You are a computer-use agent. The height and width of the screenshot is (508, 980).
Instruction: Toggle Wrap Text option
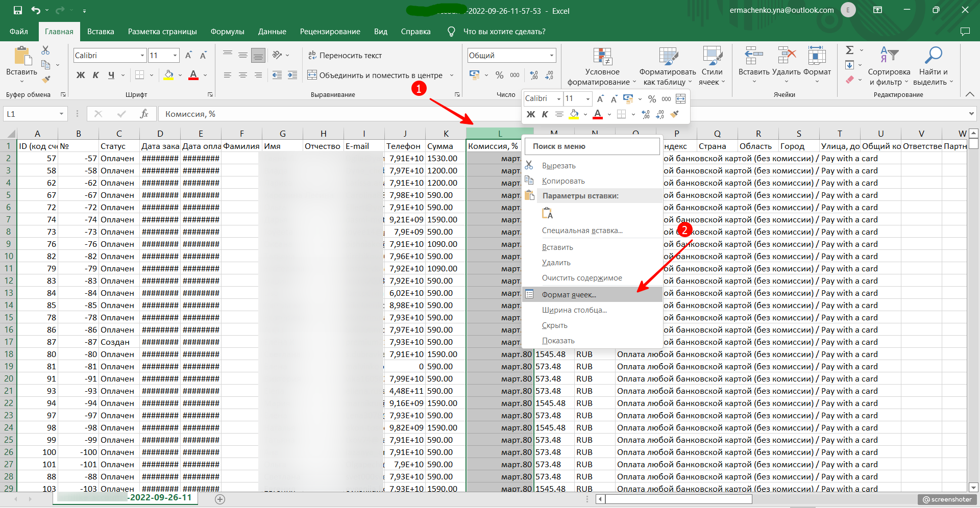pyautogui.click(x=345, y=55)
